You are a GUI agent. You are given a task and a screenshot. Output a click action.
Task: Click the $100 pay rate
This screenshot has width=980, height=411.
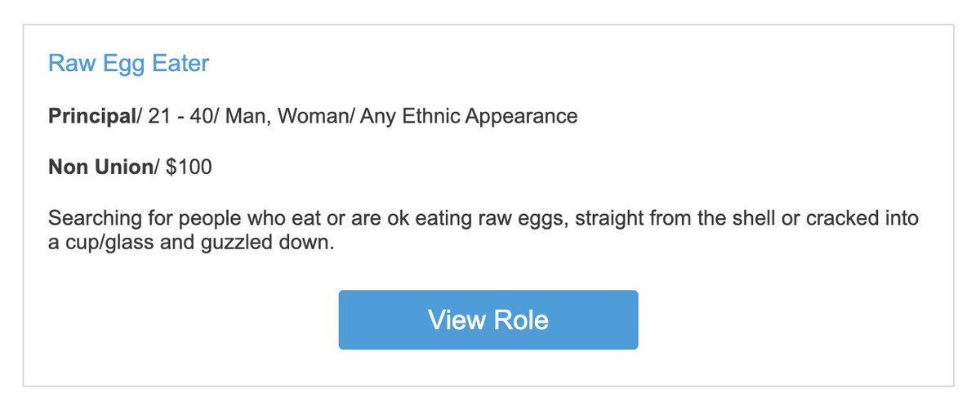coord(189,168)
